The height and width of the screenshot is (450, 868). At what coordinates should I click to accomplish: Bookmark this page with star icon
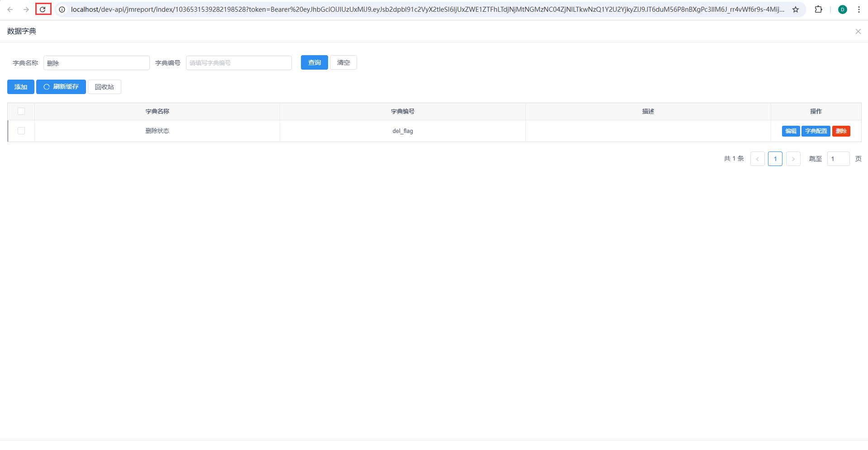coord(796,9)
